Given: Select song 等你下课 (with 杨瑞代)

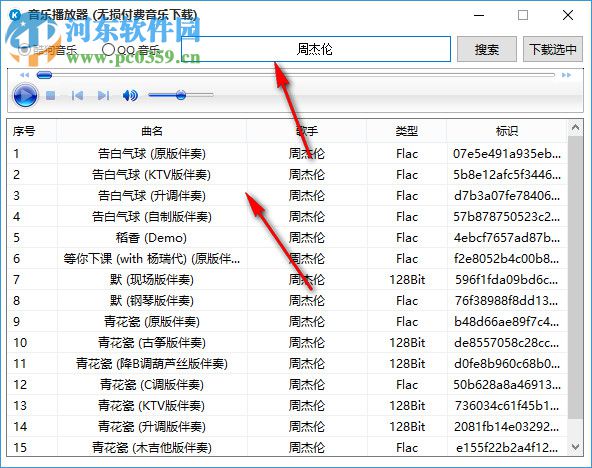Looking at the screenshot, I should 152,259.
